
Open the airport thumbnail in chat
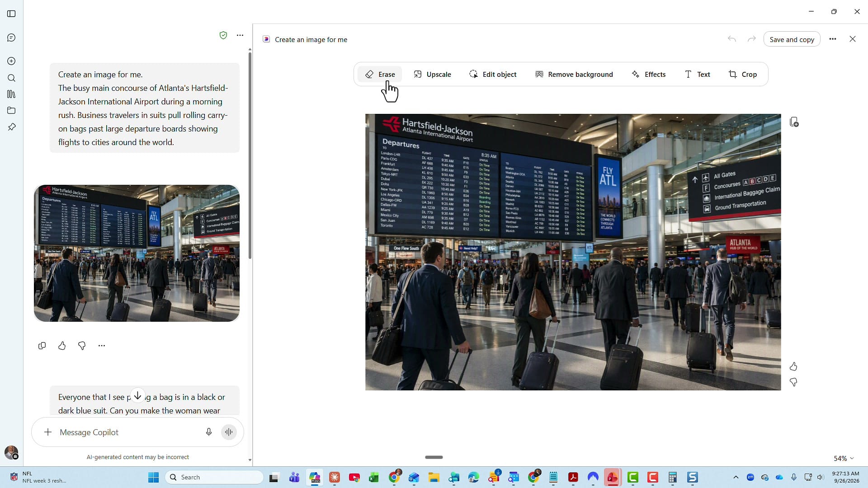[137, 253]
